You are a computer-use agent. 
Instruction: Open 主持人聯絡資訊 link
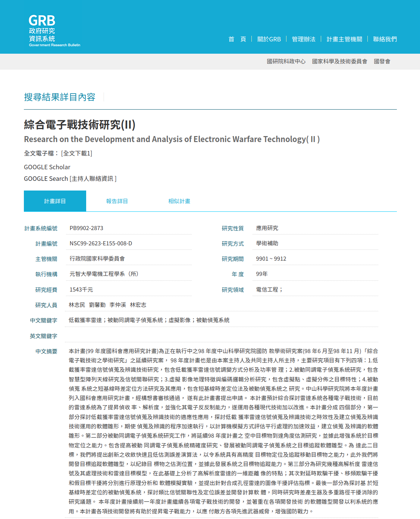(93, 179)
